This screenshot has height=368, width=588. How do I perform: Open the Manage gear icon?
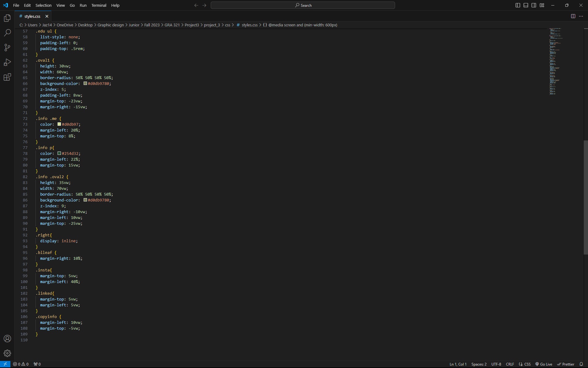click(x=7, y=353)
